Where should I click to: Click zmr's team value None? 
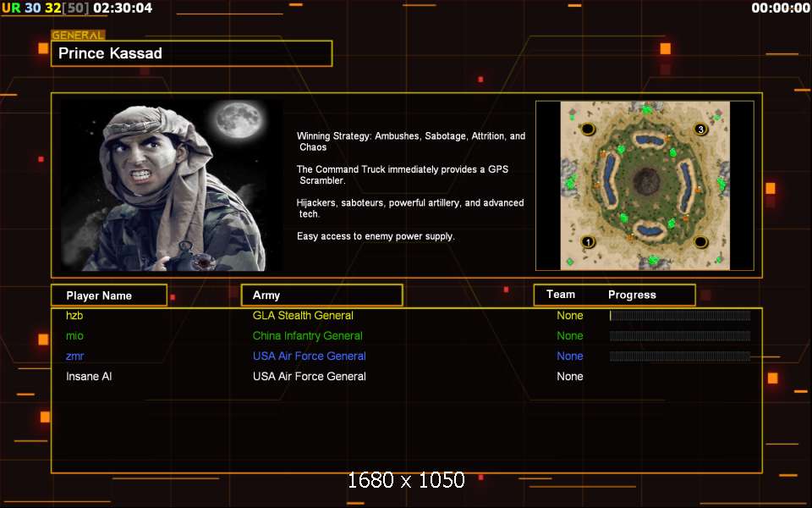click(x=569, y=356)
